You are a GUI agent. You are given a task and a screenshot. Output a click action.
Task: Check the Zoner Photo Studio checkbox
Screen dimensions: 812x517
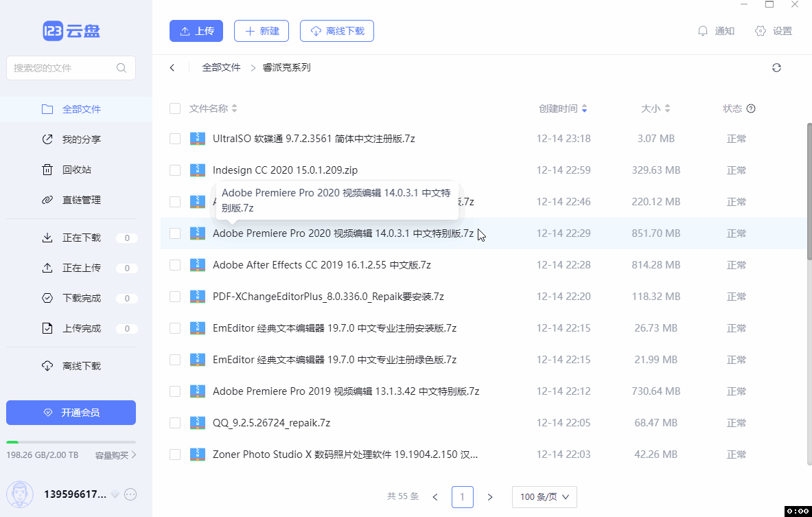(175, 455)
